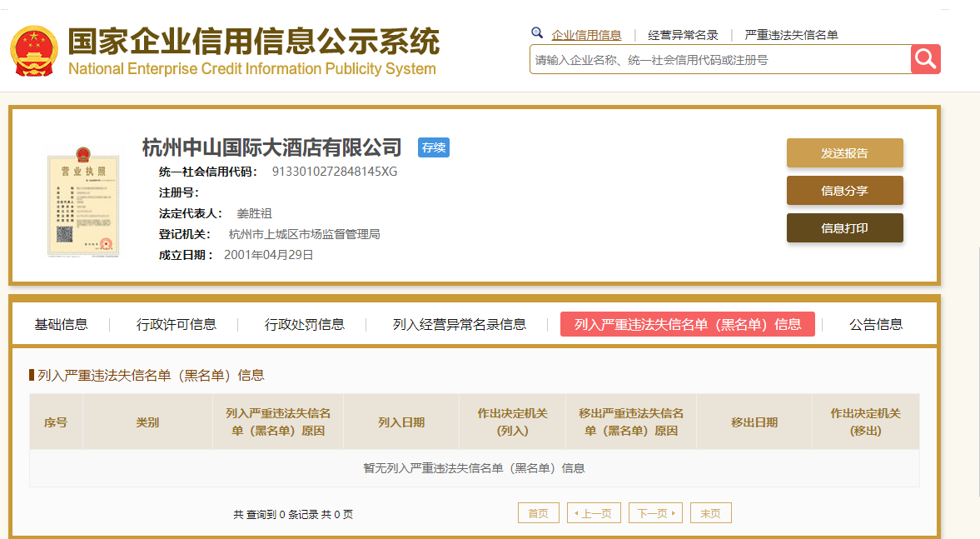Open the 列入严重违法失信名单（黑名单）信息 tab
Image resolution: width=980 pixels, height=539 pixels.
[x=688, y=325]
